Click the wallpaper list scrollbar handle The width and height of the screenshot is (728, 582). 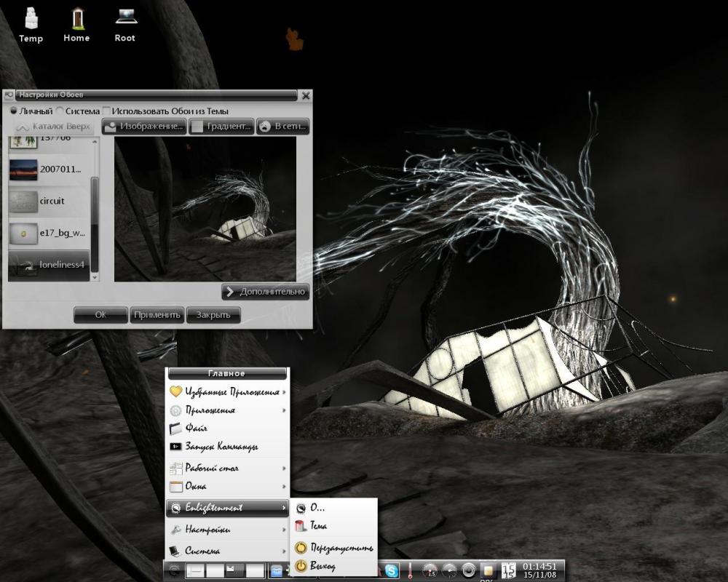[95, 224]
